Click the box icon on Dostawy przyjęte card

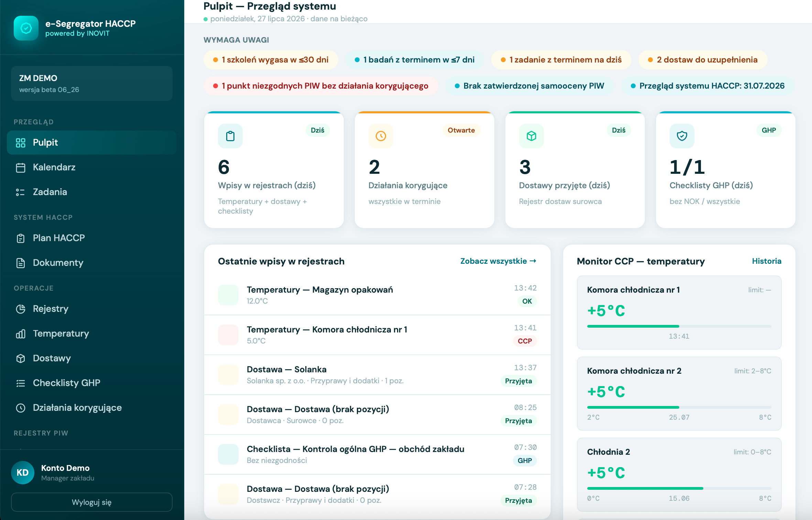(x=531, y=136)
